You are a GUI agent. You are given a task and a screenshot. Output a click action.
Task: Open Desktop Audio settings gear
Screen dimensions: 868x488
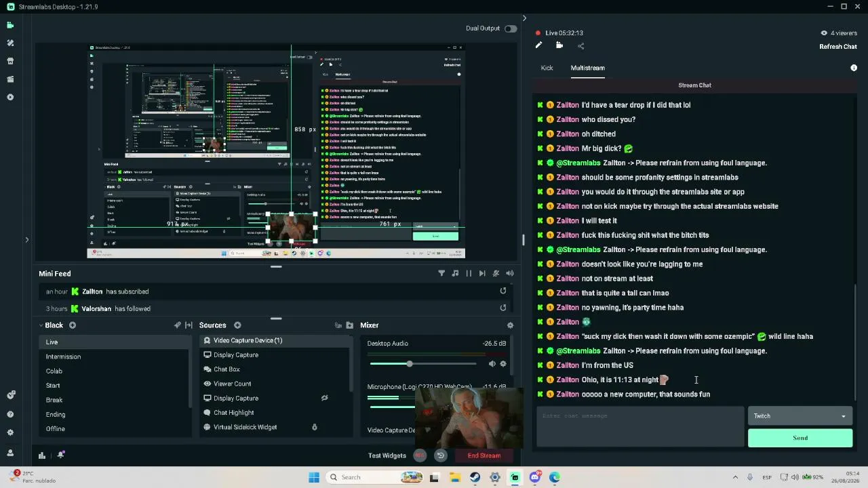tap(503, 364)
